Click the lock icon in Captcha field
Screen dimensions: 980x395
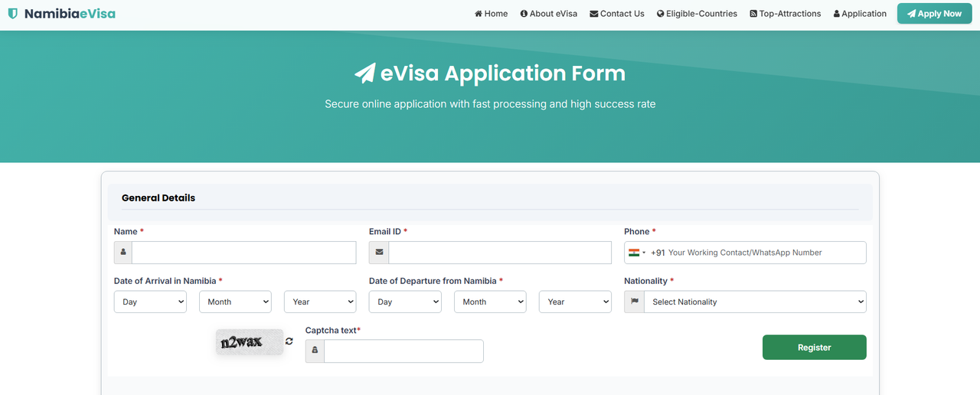click(315, 351)
